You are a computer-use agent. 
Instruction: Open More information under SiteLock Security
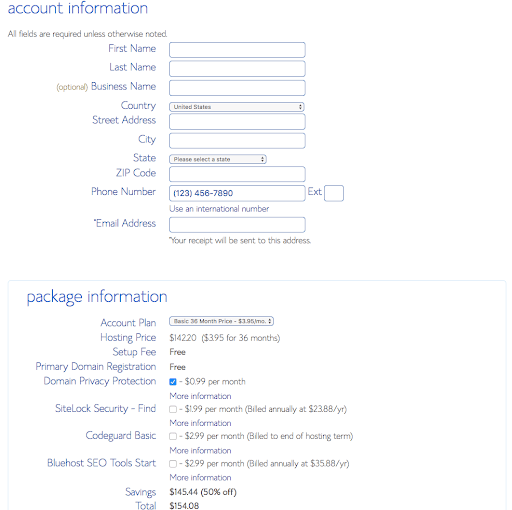(200, 423)
